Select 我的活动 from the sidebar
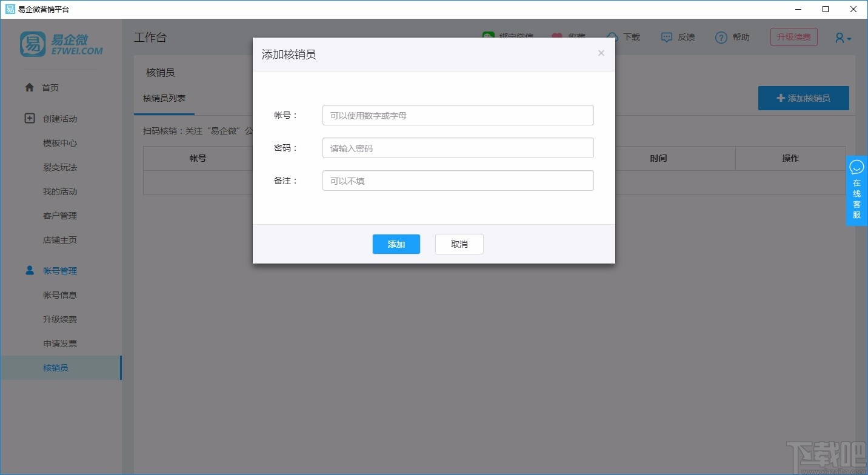868x475 pixels. click(x=60, y=191)
